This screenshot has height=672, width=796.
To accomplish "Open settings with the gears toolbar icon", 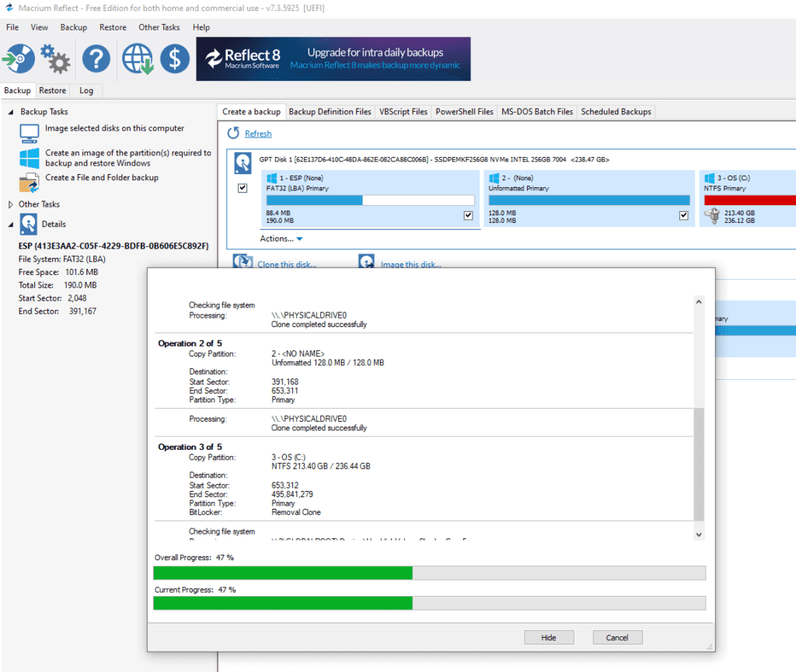I will (55, 59).
